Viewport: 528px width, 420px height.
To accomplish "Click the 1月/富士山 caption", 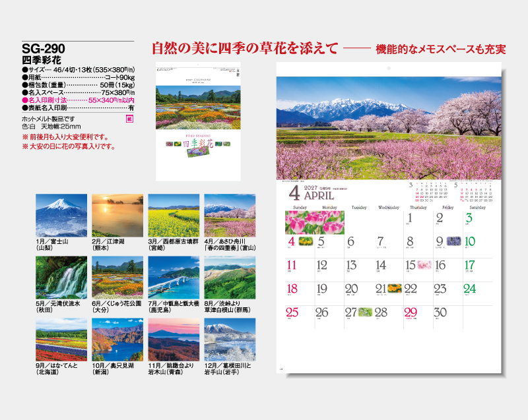I will (x=52, y=245).
